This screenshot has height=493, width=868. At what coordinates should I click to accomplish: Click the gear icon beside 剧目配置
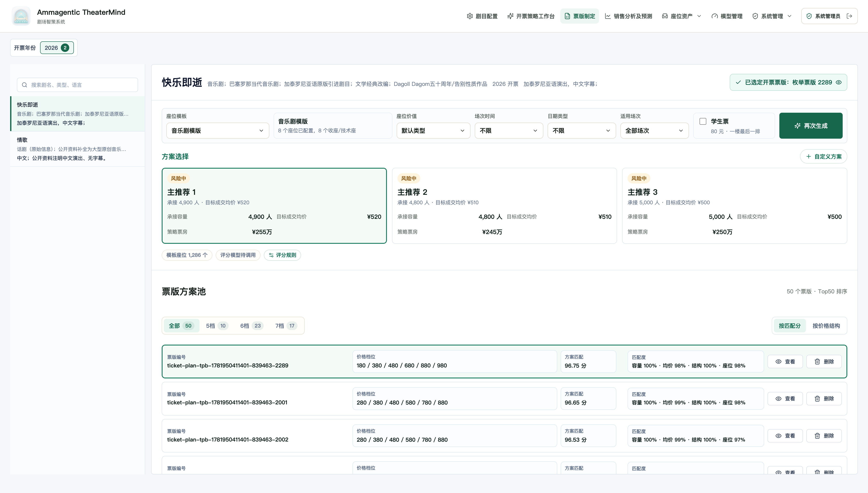[x=470, y=16]
